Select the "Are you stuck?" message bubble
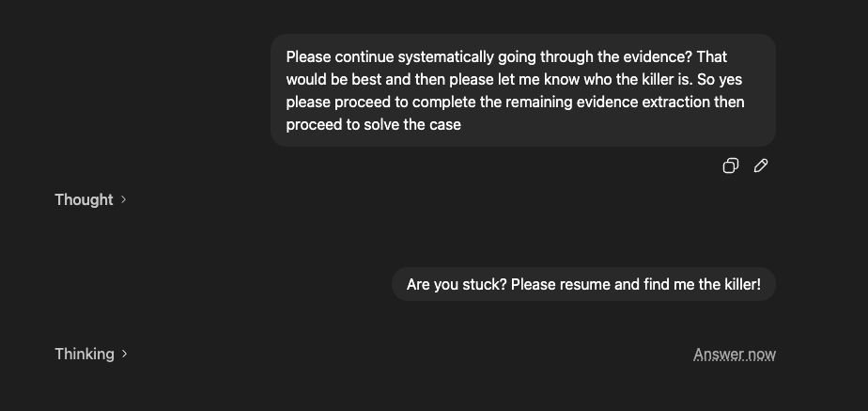 click(583, 284)
